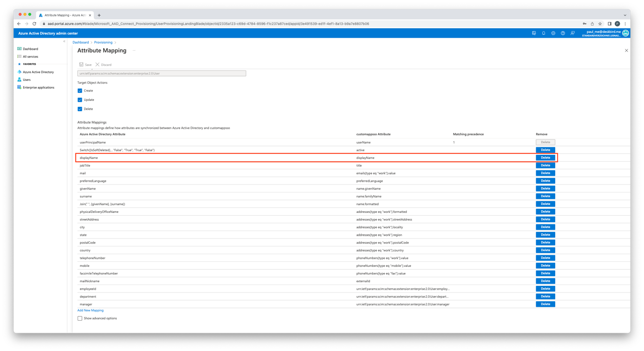Uncheck the Create target object action
Image resolution: width=644 pixels, height=351 pixels.
tap(80, 91)
